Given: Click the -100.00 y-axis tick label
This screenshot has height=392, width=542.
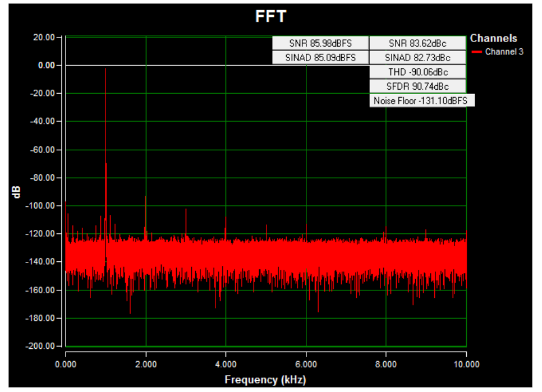Looking at the screenshot, I should click(x=40, y=205).
